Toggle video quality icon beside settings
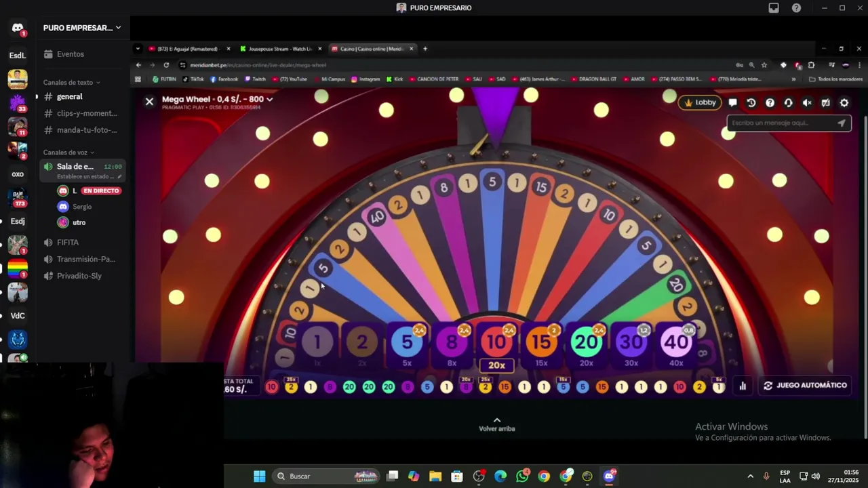Viewport: 868px width, 488px height. pos(825,103)
